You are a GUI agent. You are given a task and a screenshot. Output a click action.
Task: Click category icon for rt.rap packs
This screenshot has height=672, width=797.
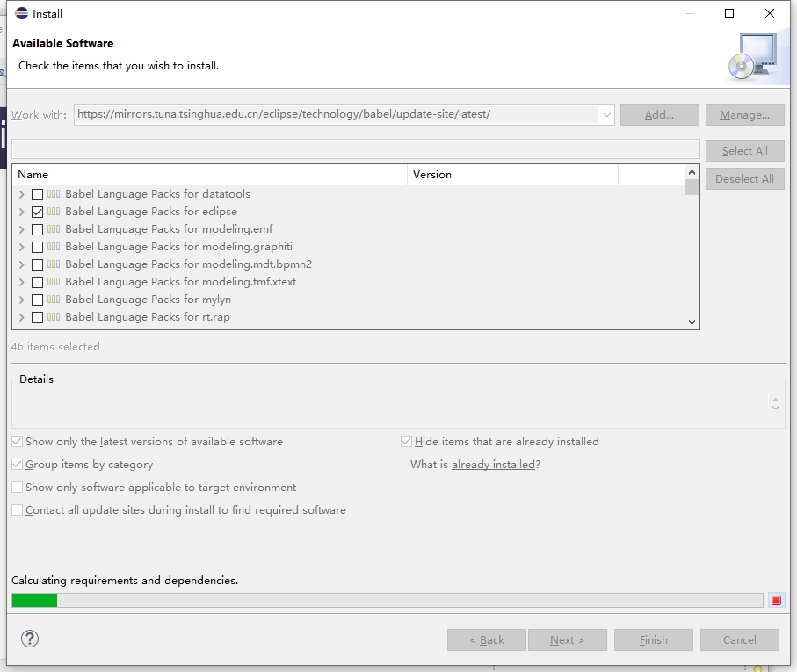click(54, 316)
